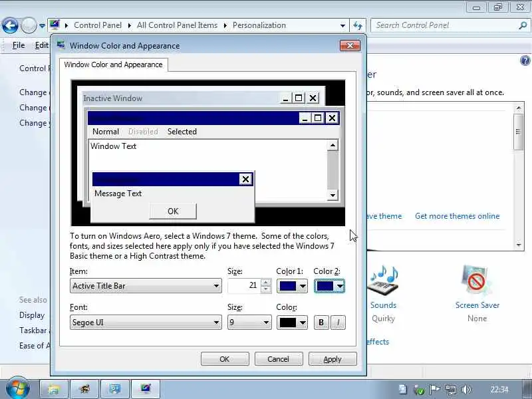Click the preview window scrollbar down arrow
The image size is (532, 399).
[x=332, y=195]
